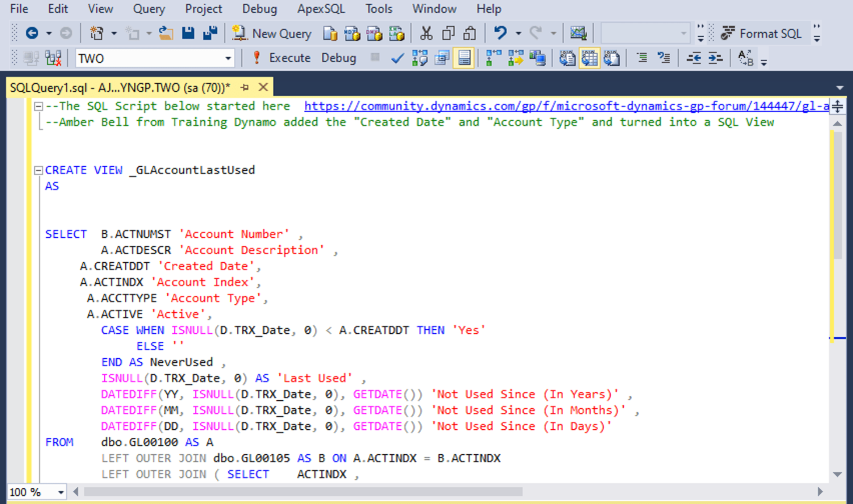Screen dimensions: 853x504
Task: Set query output to Results to Text
Action: 567,57
